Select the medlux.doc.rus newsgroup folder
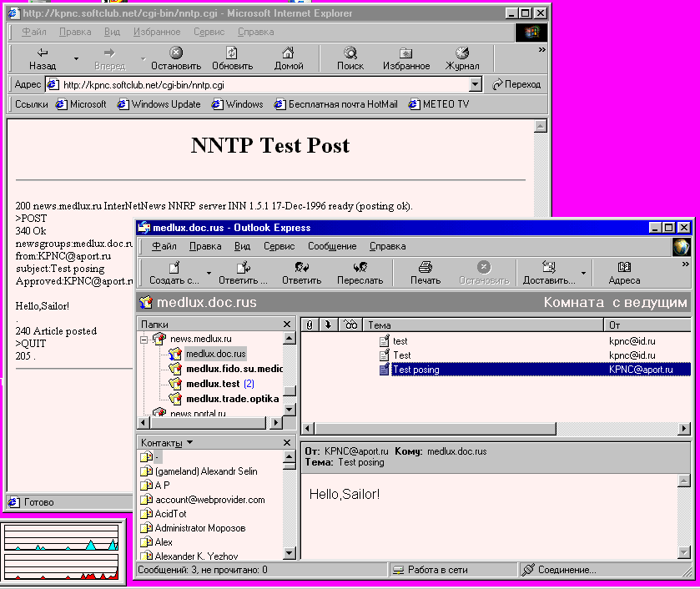This screenshot has width=700, height=589. pyautogui.click(x=215, y=354)
